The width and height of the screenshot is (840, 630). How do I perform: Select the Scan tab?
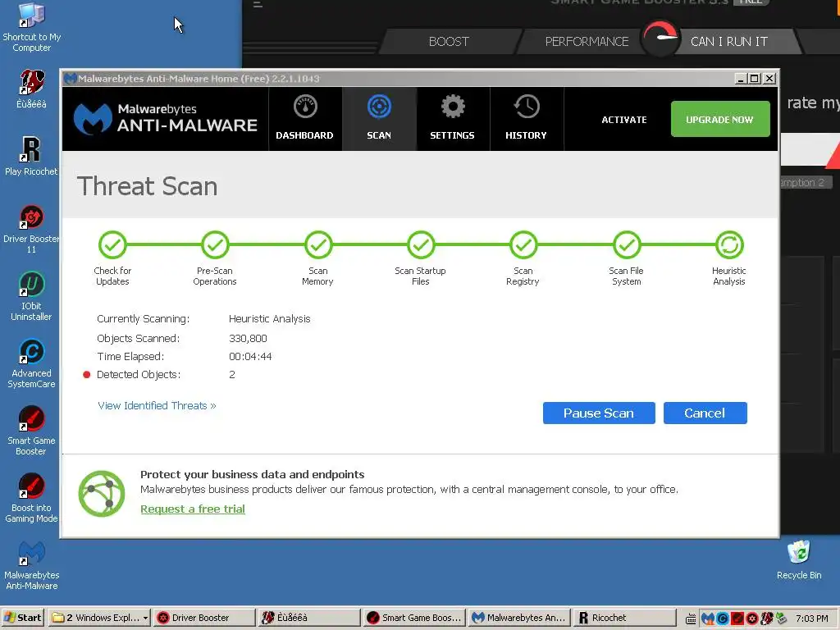click(379, 119)
